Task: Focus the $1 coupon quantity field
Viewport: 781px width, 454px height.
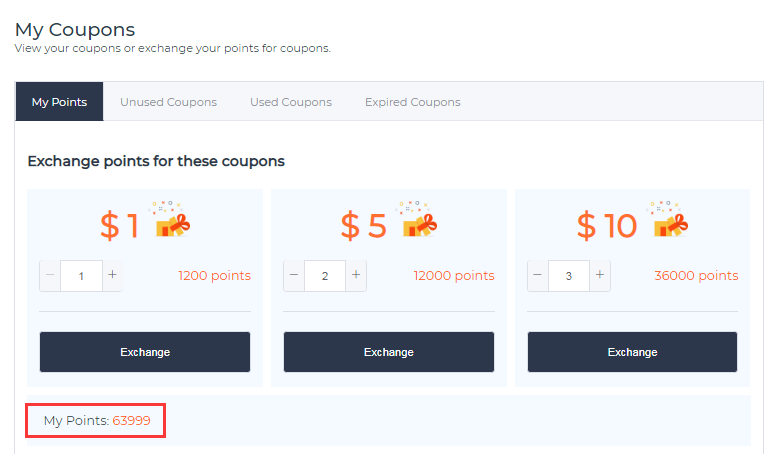Action: [81, 276]
